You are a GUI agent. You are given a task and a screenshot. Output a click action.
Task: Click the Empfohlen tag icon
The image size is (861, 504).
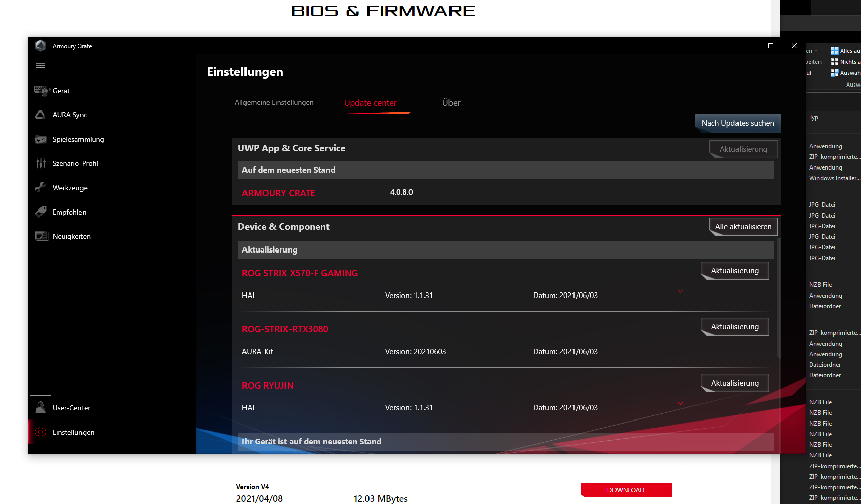(40, 212)
